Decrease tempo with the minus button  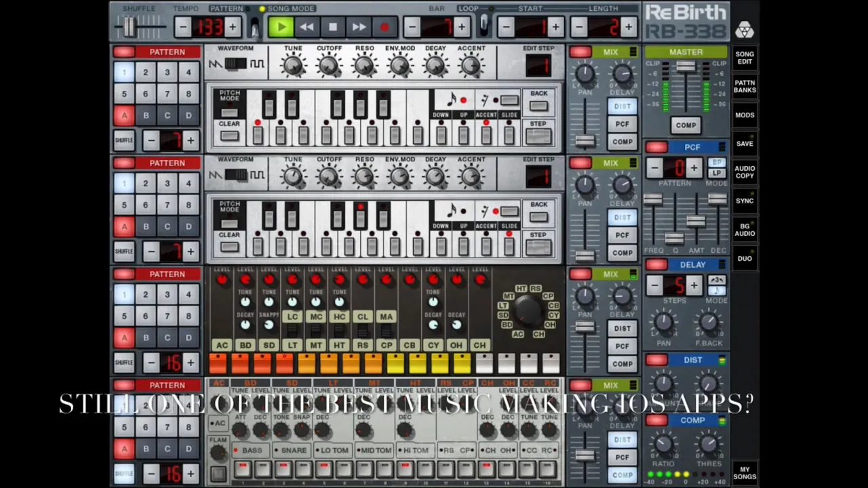point(182,27)
